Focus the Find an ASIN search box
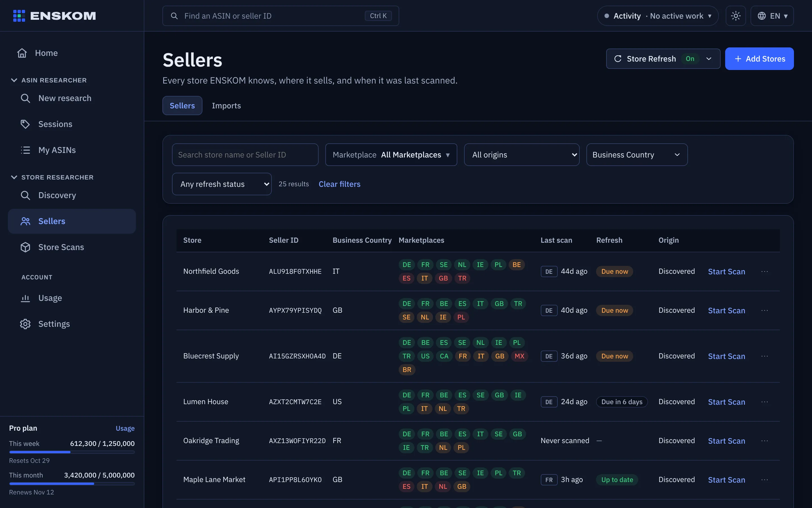The height and width of the screenshot is (508, 812). pyautogui.click(x=281, y=16)
